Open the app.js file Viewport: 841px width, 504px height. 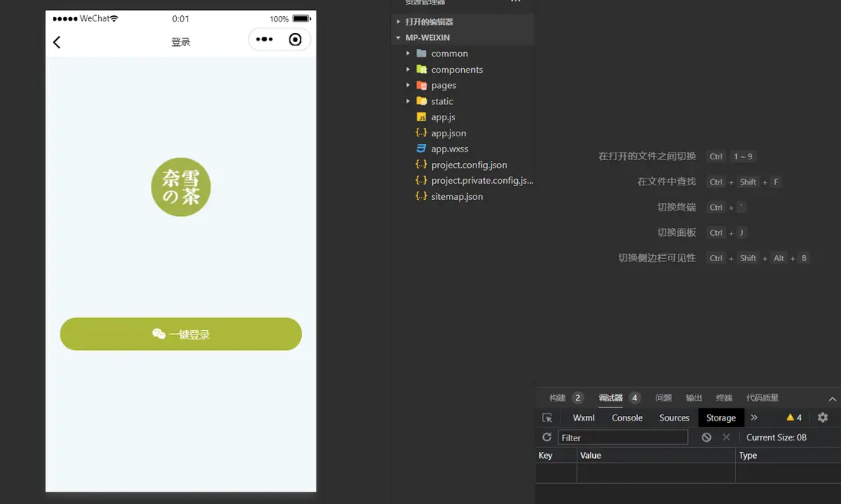443,117
